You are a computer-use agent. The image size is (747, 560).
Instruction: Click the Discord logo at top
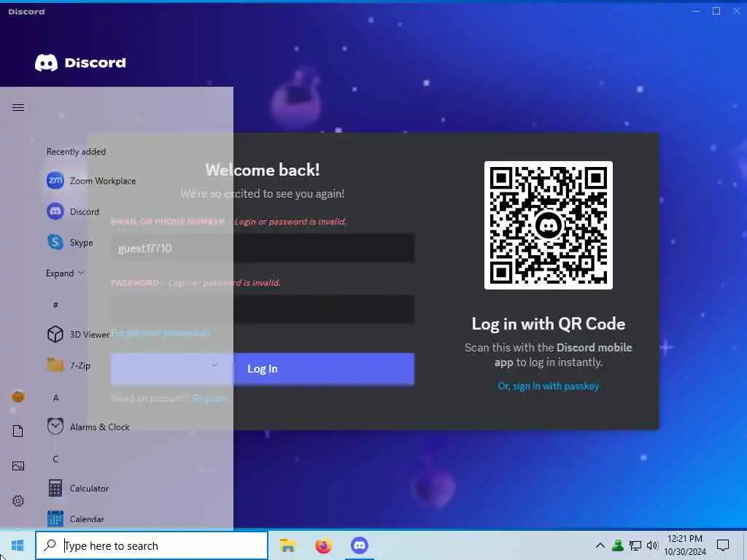(80, 63)
